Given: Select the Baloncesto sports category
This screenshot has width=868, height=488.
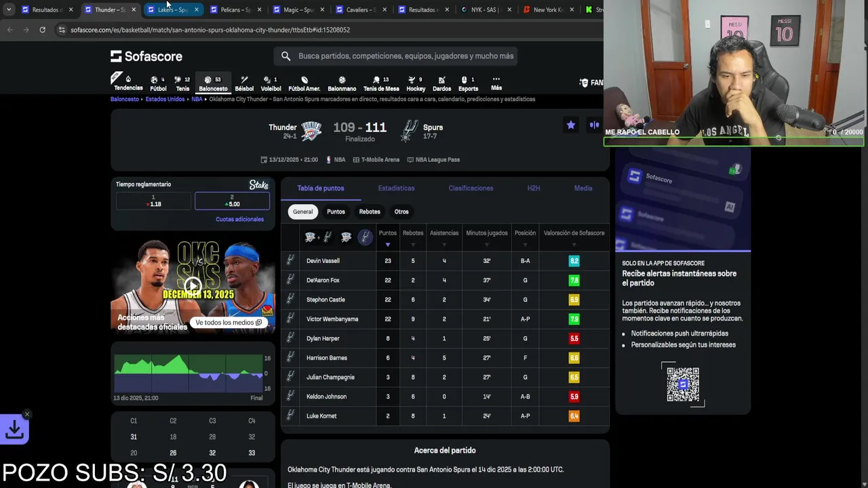Looking at the screenshot, I should [x=213, y=83].
